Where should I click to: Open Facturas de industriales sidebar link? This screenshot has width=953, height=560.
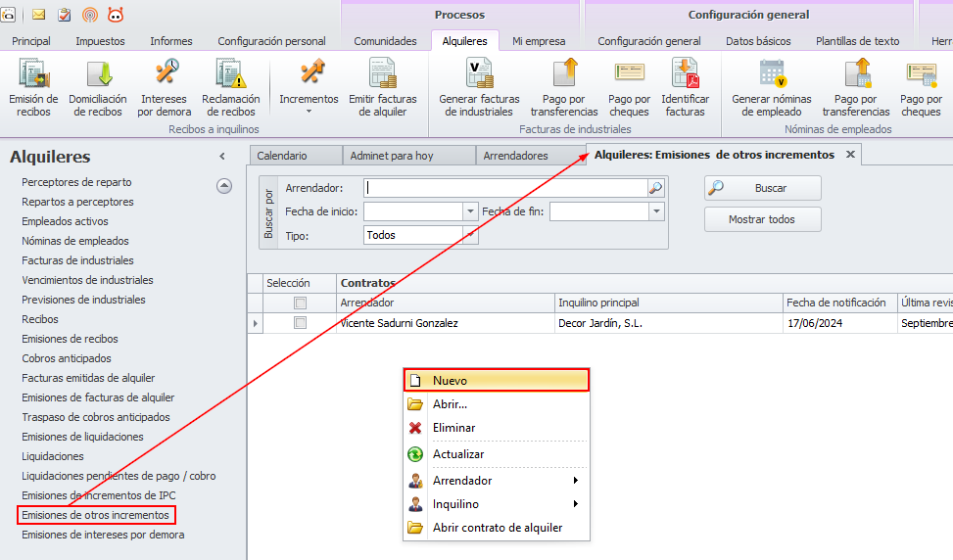tap(77, 260)
